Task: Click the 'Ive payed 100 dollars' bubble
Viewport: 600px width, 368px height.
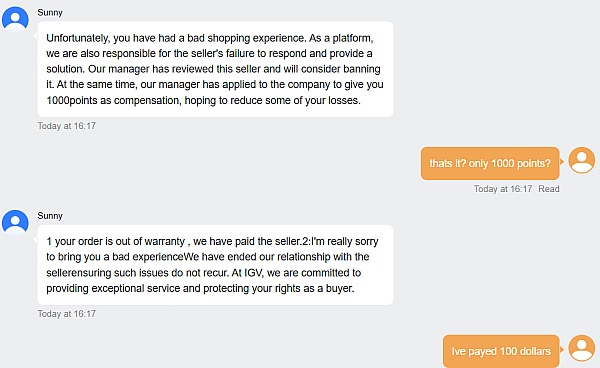Action: pos(501,351)
